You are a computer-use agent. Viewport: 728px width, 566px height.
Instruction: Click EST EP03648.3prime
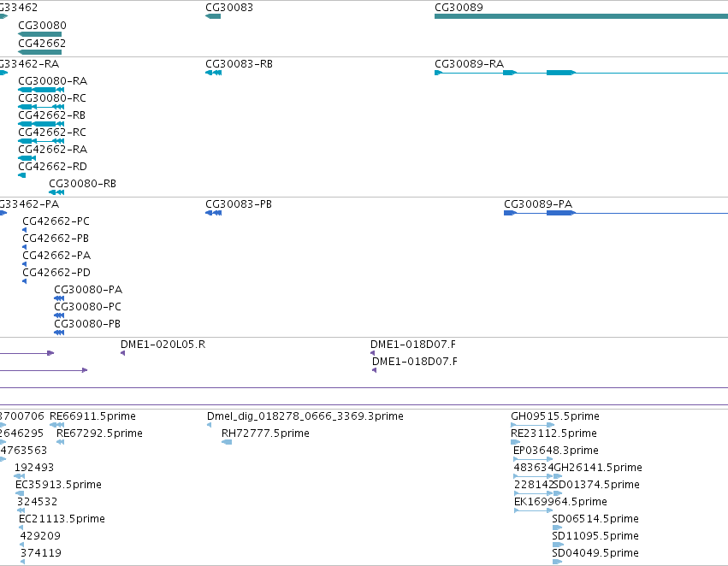[x=556, y=451]
